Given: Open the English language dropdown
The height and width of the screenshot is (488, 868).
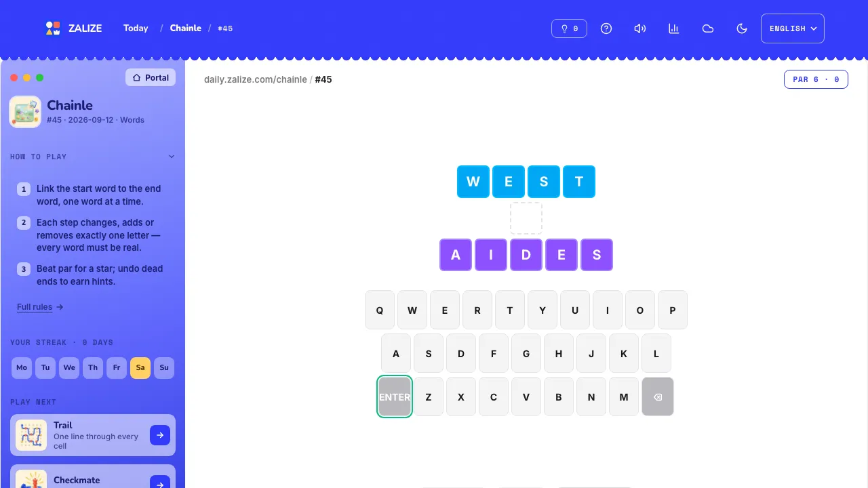Looking at the screenshot, I should (x=793, y=28).
